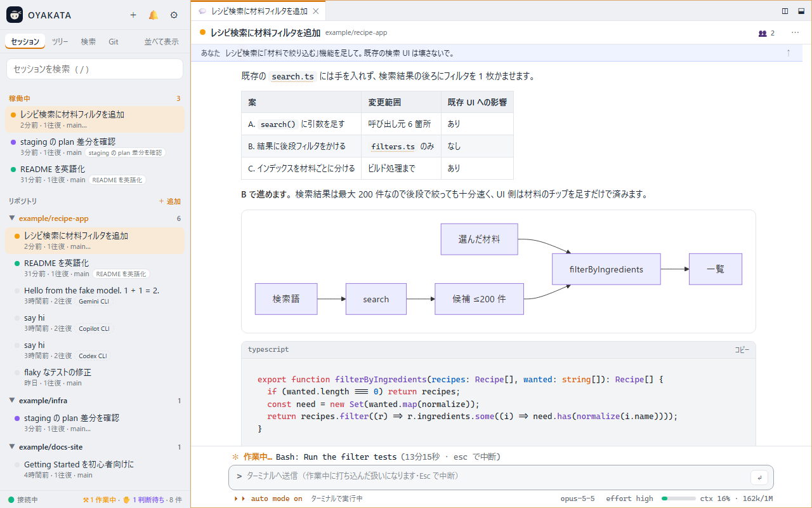
Task: Toggle the 並べて表示 side-by-side view
Action: pos(161,42)
